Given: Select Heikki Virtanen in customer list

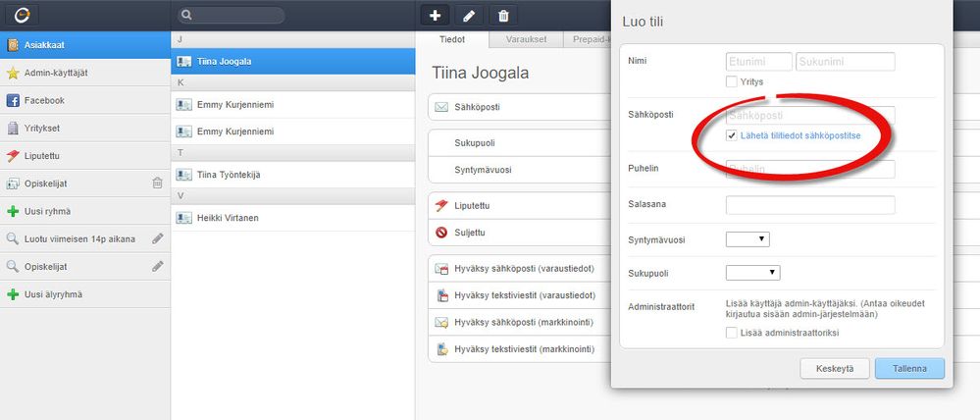Looking at the screenshot, I should tap(292, 218).
